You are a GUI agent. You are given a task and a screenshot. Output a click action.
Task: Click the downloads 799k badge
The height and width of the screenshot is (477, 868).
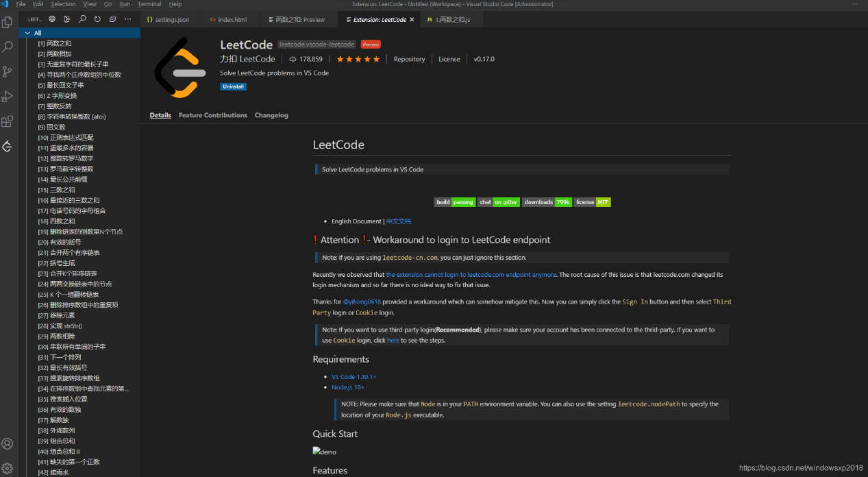[547, 202]
